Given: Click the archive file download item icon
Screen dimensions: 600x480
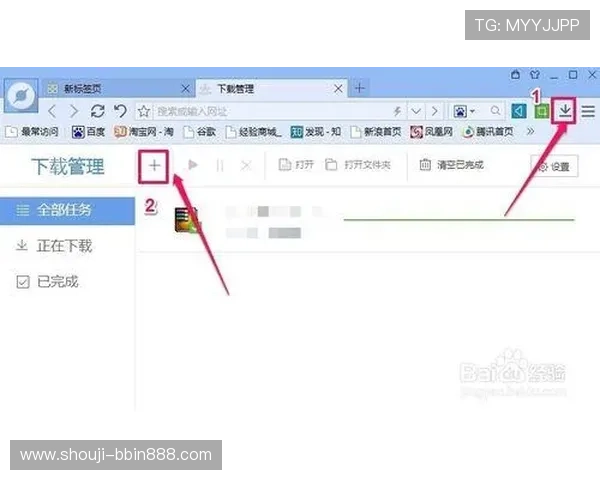Looking at the screenshot, I should tap(187, 220).
